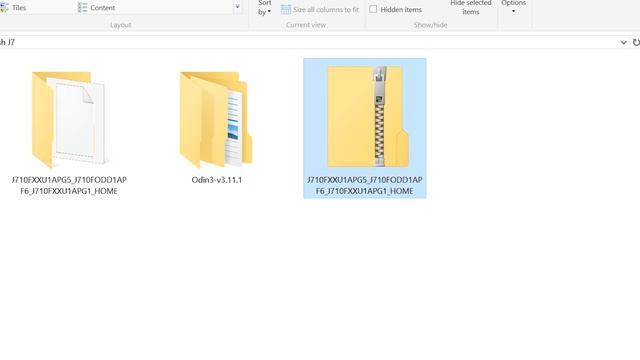This screenshot has height=360, width=640.
Task: Open the Odin3-v3.11.1 folder icon
Action: (216, 120)
